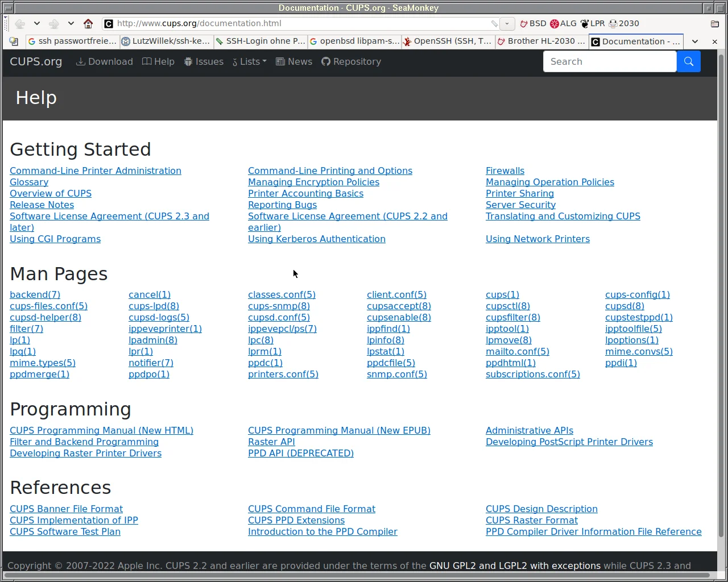Screen dimensions: 728x582
Task: Open the Server Security link
Action: coord(520,205)
